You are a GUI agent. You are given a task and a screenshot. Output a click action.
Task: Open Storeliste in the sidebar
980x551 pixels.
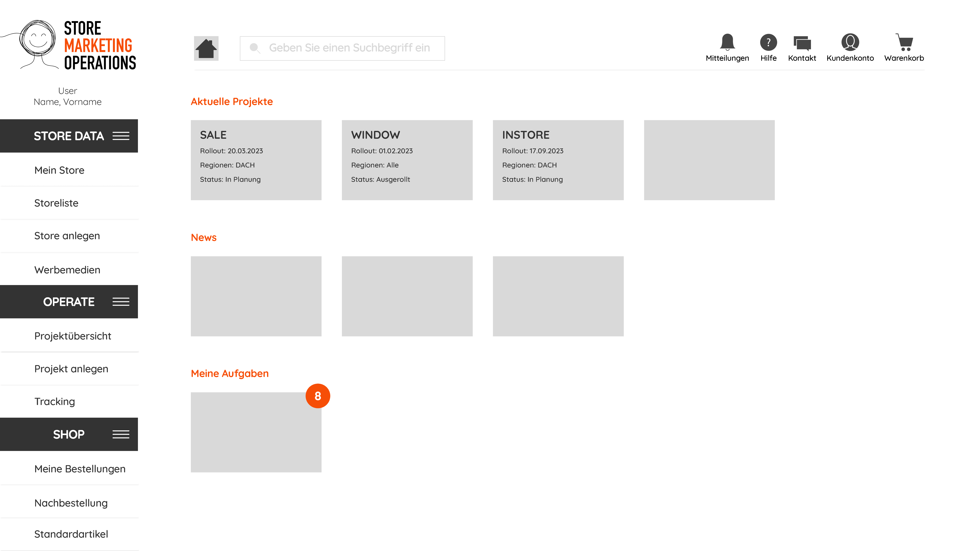(x=69, y=203)
